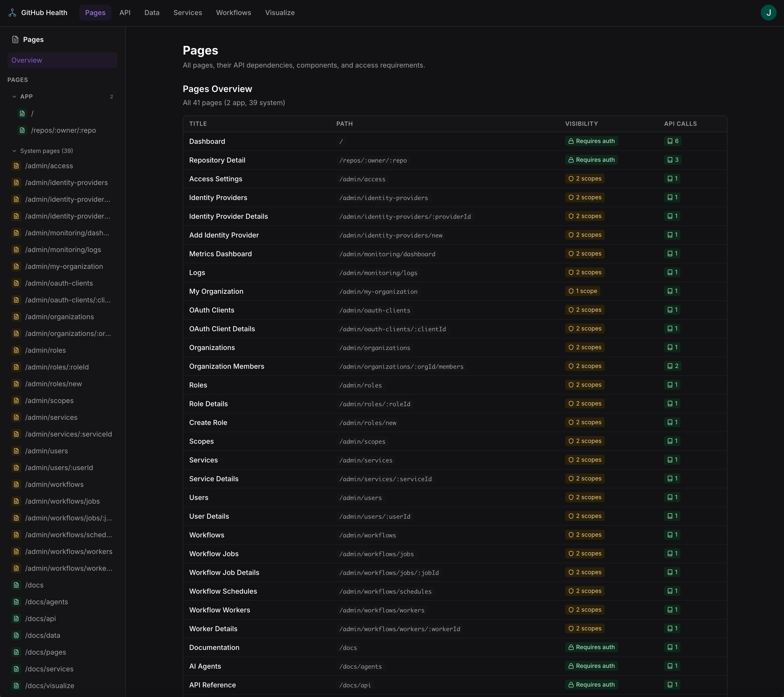This screenshot has width=784, height=697.
Task: Open the Repository Detail row
Action: pyautogui.click(x=455, y=160)
